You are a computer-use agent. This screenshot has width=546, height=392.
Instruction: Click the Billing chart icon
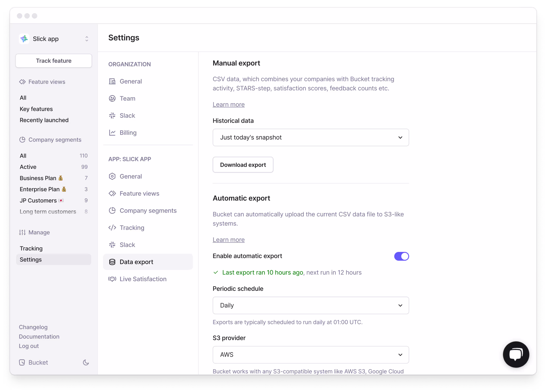pyautogui.click(x=112, y=133)
